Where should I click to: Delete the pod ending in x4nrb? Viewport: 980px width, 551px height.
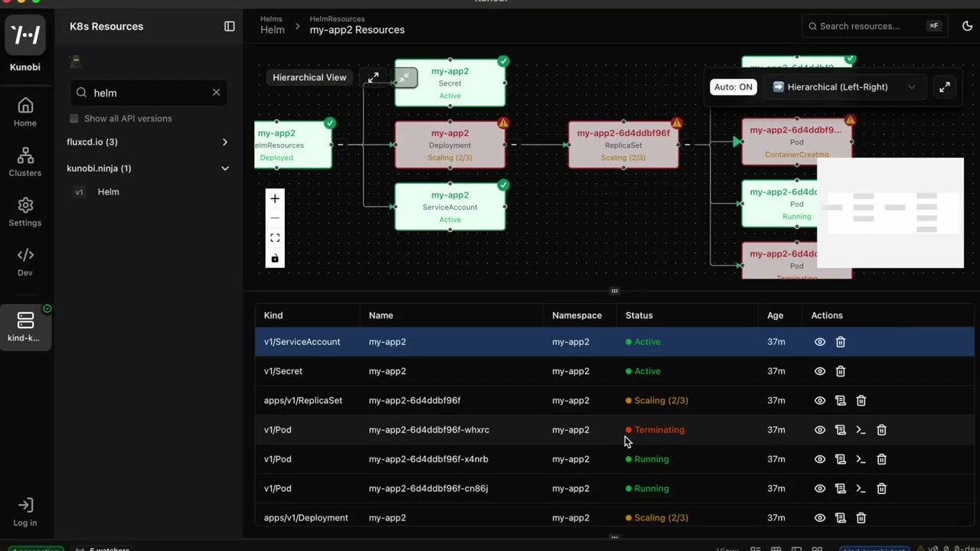(882, 459)
